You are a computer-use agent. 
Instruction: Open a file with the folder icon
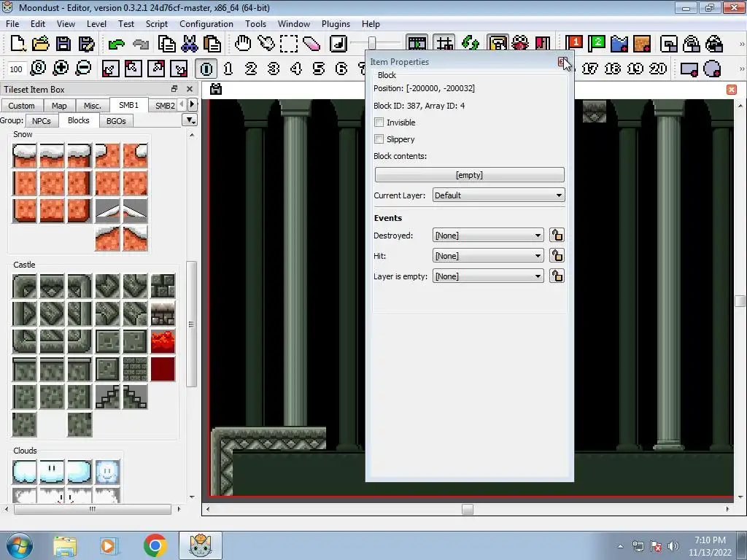coord(41,44)
